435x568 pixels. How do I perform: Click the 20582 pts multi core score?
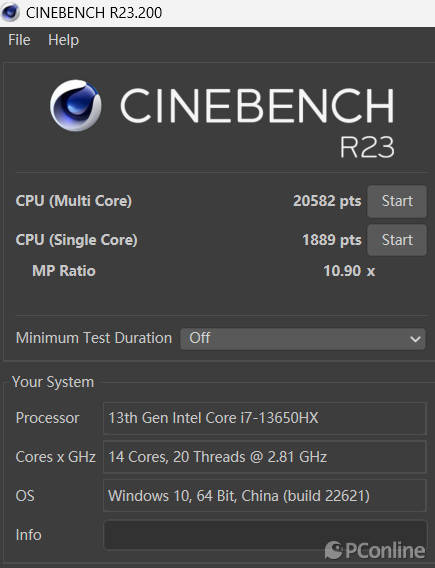click(x=327, y=201)
